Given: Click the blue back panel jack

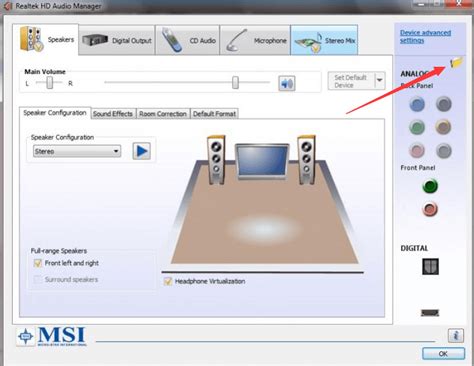Looking at the screenshot, I should 417,104.
